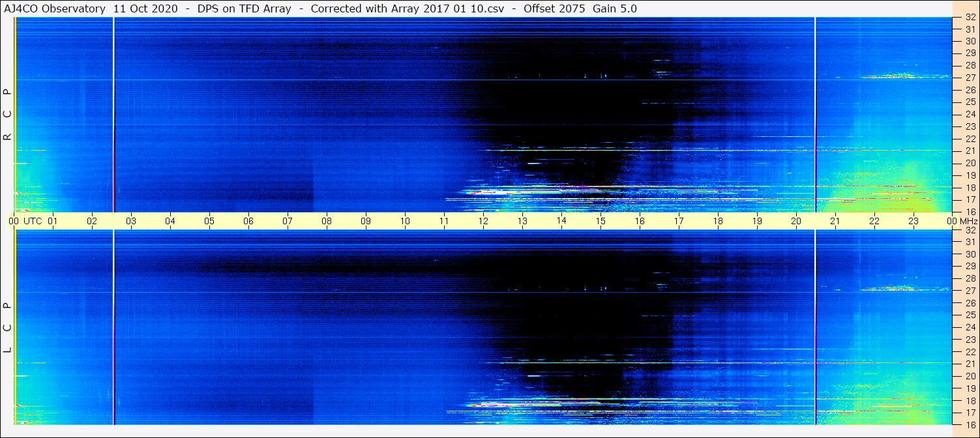Select hour '04' on the UTC axis
This screenshot has width=980, height=438.
[170, 221]
